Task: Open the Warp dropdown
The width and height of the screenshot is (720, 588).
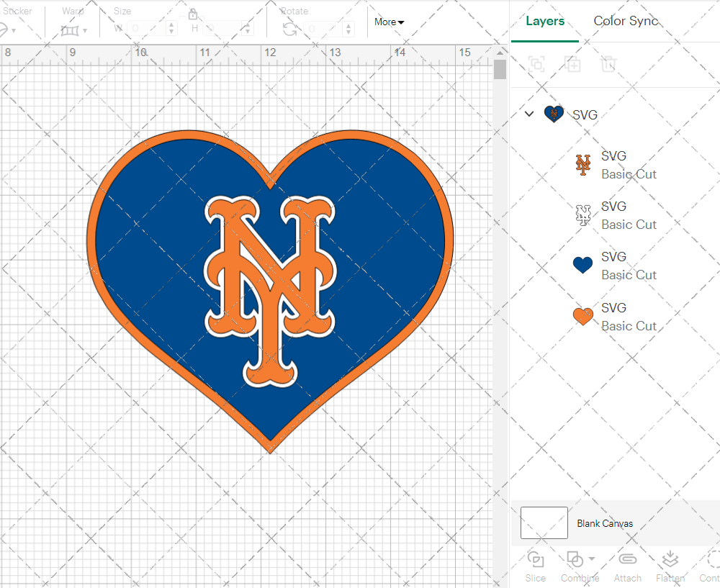Action: [74, 30]
